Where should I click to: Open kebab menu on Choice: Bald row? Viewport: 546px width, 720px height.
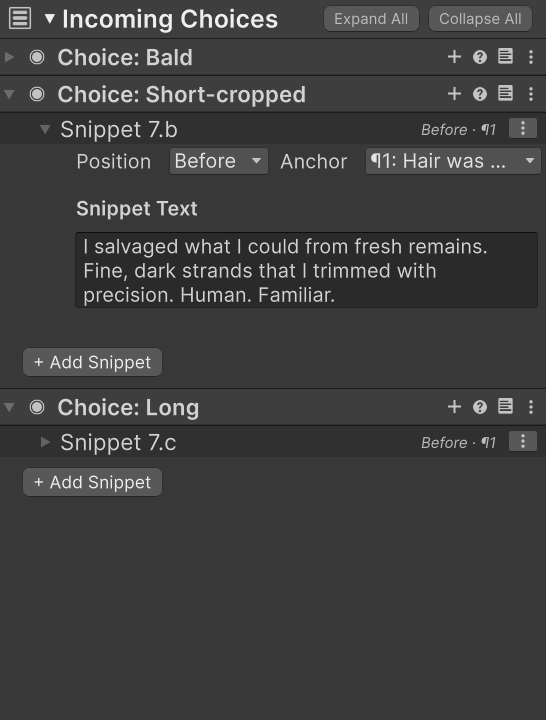point(531,57)
